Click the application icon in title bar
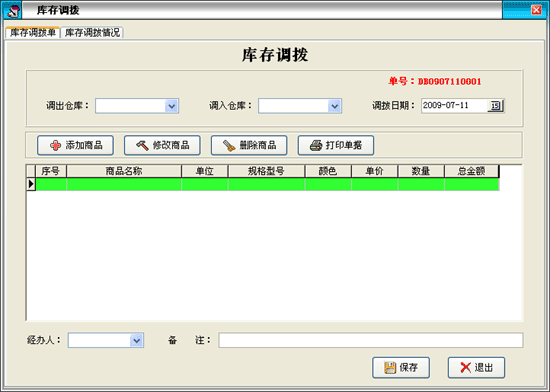Image resolution: width=550 pixels, height=392 pixels. [x=13, y=11]
